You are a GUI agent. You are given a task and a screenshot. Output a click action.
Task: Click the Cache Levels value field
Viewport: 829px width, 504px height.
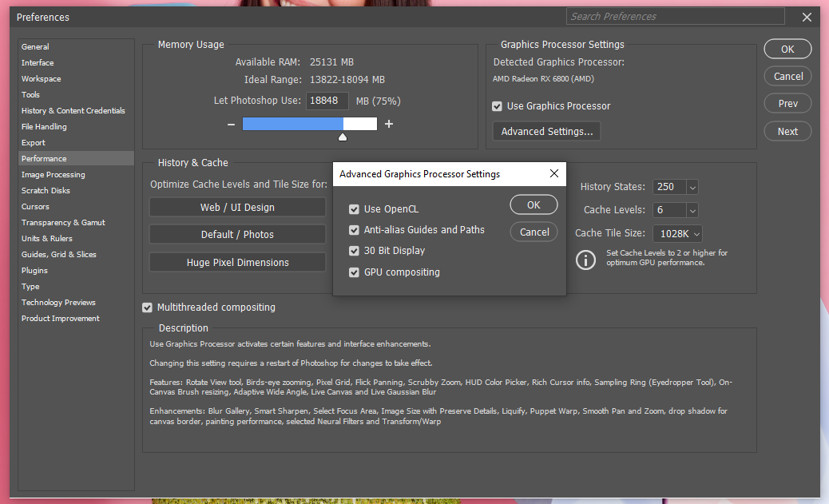(669, 210)
